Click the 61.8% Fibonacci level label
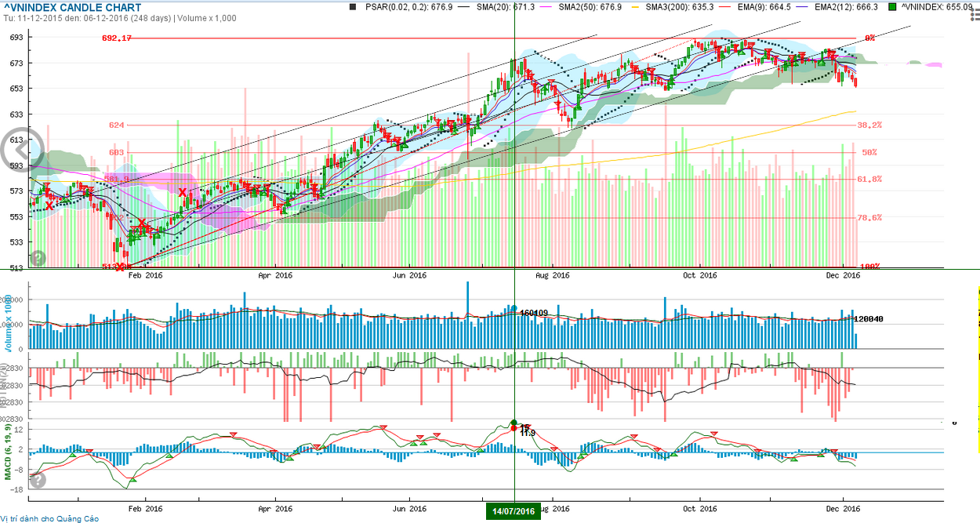 [x=869, y=180]
